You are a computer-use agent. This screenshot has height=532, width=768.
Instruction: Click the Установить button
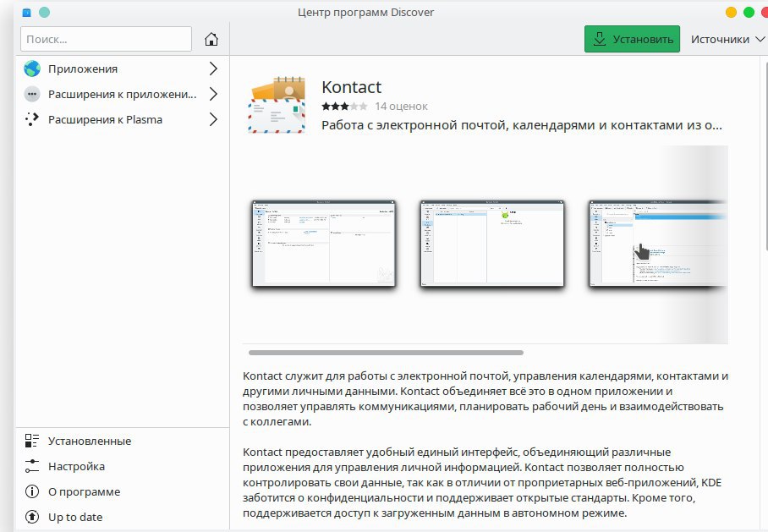pyautogui.click(x=633, y=39)
